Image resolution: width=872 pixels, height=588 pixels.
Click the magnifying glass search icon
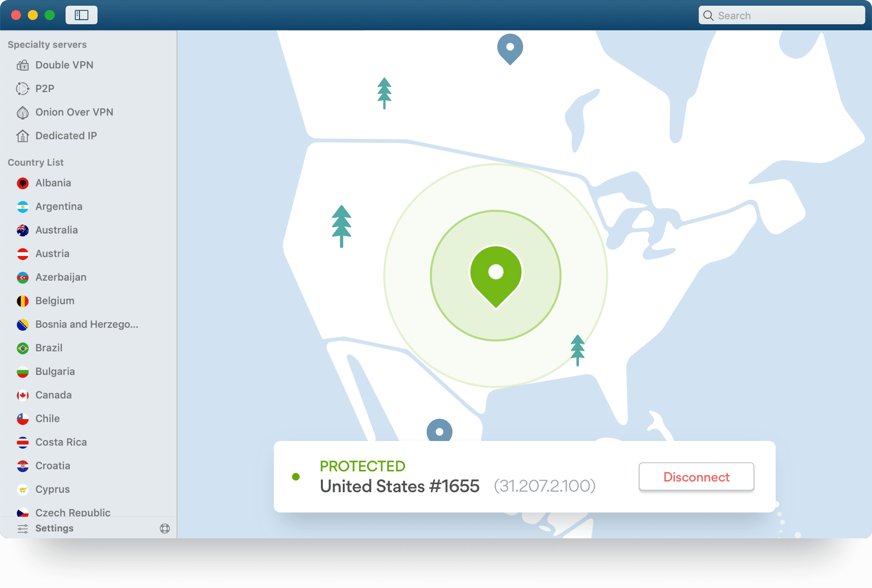coord(708,16)
